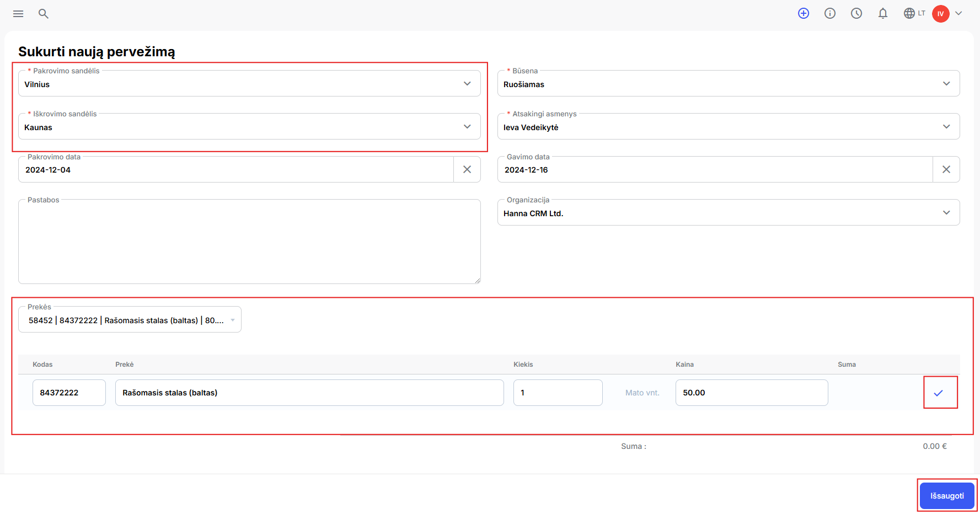The width and height of the screenshot is (980, 514).
Task: Open the notifications bell
Action: point(883,13)
